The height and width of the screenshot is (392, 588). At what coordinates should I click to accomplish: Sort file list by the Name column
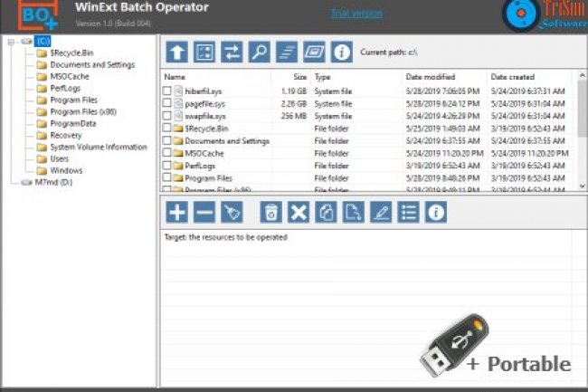215,77
